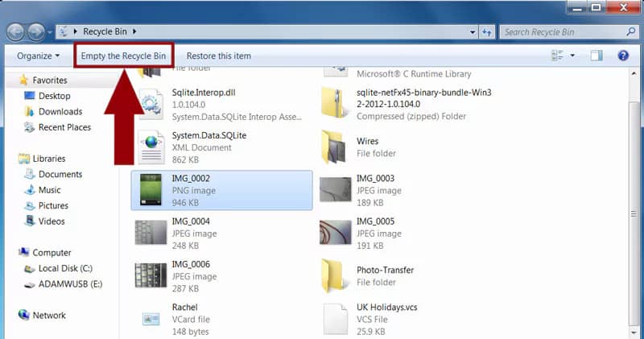Select the UK Holidays.vcs file icon
The width and height of the screenshot is (644, 339).
point(335,320)
